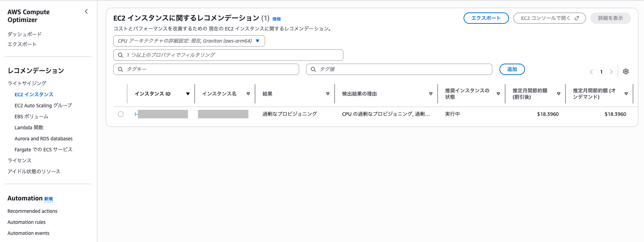The height and width of the screenshot is (242, 644).
Task: Sort by 推定月間節約額 (割引後) column
Action: [559, 94]
